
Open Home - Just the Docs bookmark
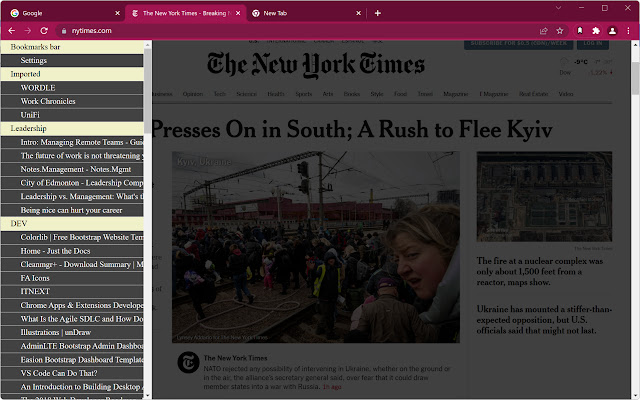[x=72, y=251]
